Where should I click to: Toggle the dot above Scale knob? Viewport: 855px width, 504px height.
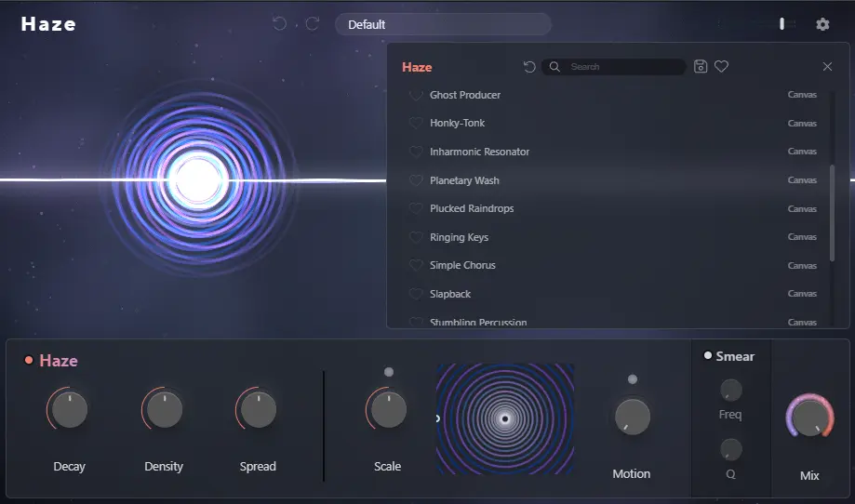tap(388, 372)
